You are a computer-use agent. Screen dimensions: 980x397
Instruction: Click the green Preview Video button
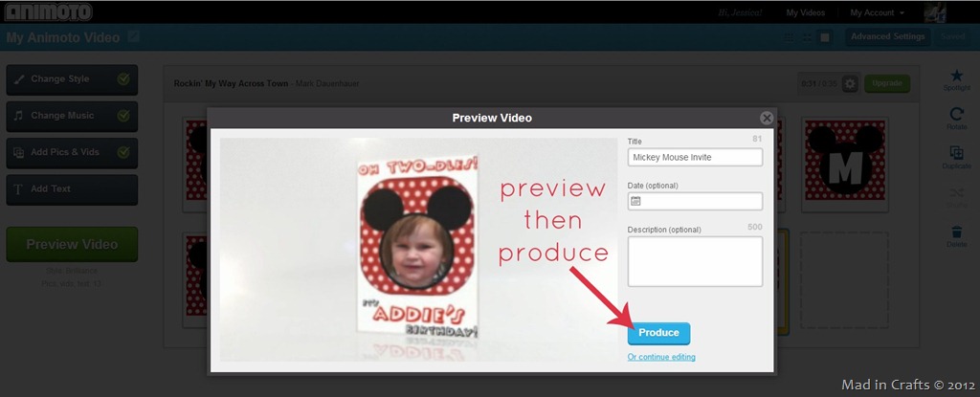click(72, 245)
